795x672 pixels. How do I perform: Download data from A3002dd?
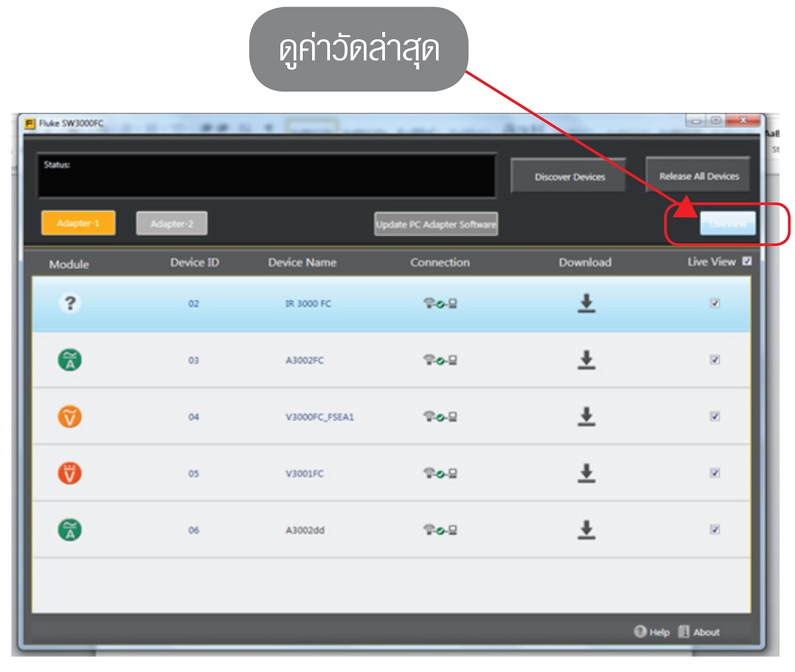586,530
